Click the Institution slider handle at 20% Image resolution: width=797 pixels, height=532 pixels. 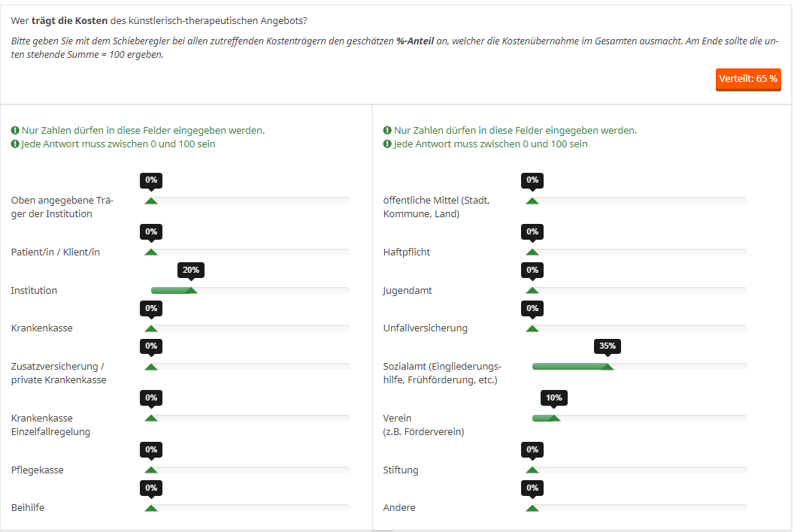pyautogui.click(x=191, y=290)
